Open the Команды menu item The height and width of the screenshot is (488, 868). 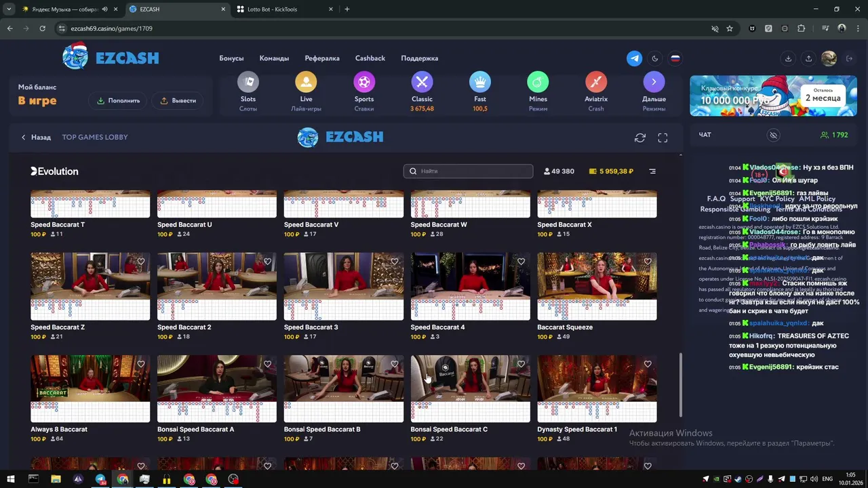point(274,58)
